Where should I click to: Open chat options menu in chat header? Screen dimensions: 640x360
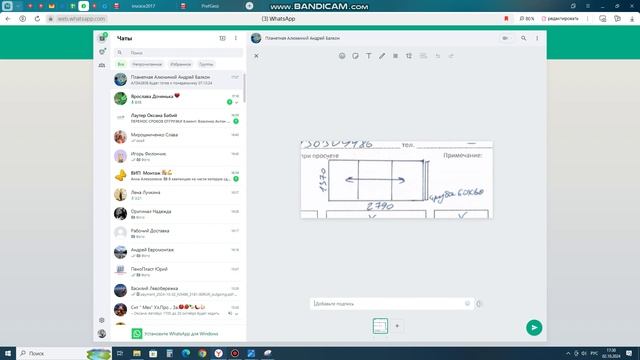click(x=537, y=38)
